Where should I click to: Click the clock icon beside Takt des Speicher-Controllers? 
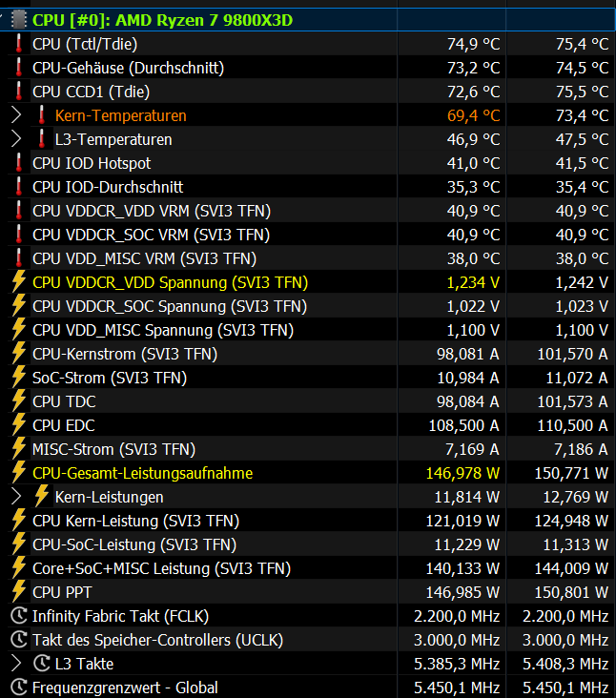(x=19, y=640)
